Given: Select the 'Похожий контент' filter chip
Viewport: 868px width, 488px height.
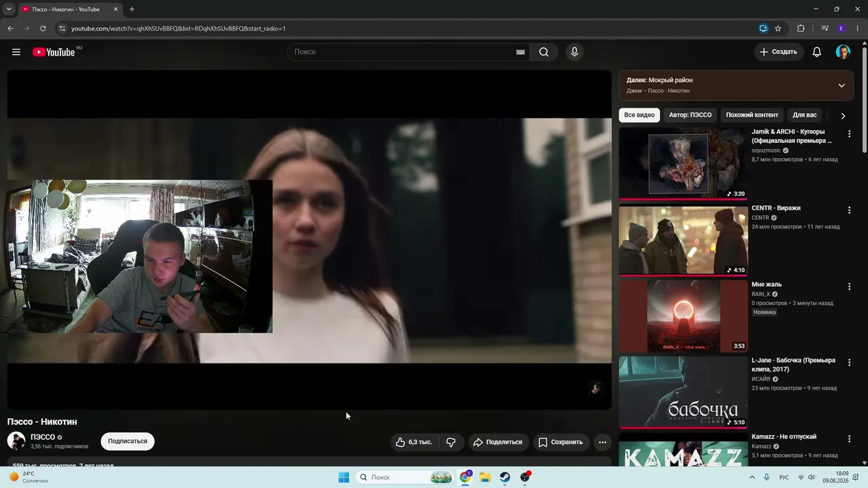Looking at the screenshot, I should [x=752, y=115].
